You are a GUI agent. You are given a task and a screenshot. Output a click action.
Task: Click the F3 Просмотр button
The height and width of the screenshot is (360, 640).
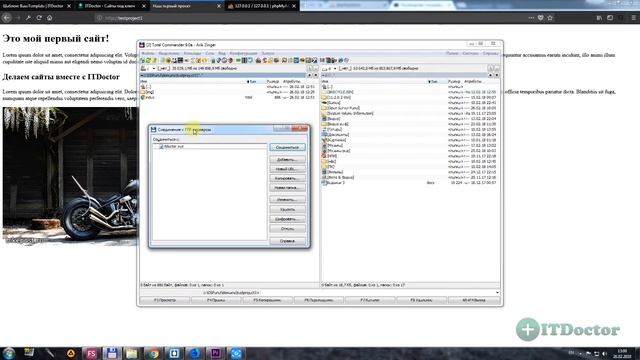pyautogui.click(x=165, y=300)
